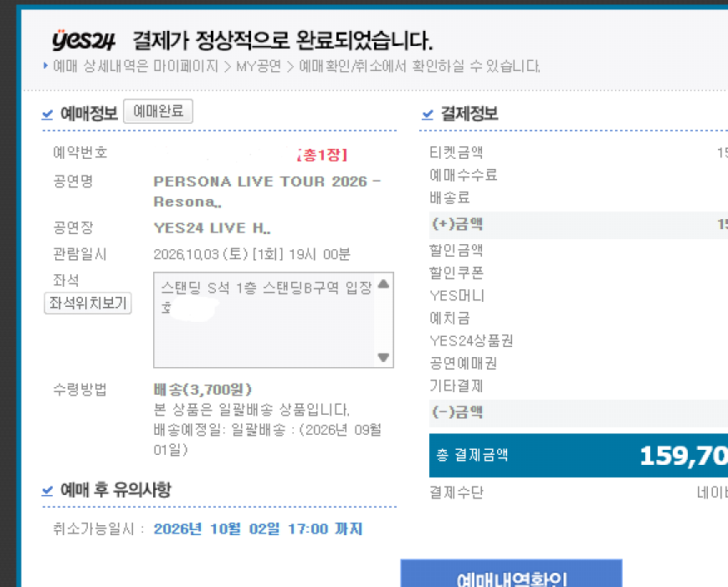Screen dimensions: 728x587
Task: Click the 예치금 label
Action: click(x=449, y=318)
